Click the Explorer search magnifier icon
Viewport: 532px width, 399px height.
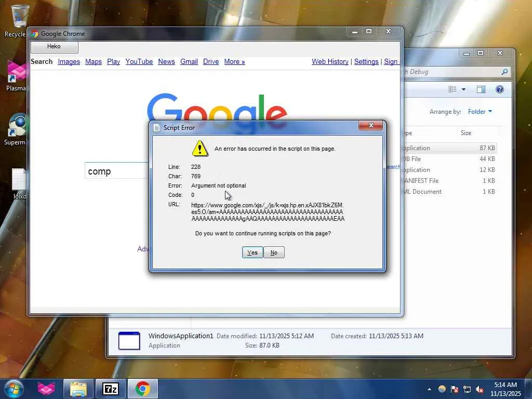(504, 72)
